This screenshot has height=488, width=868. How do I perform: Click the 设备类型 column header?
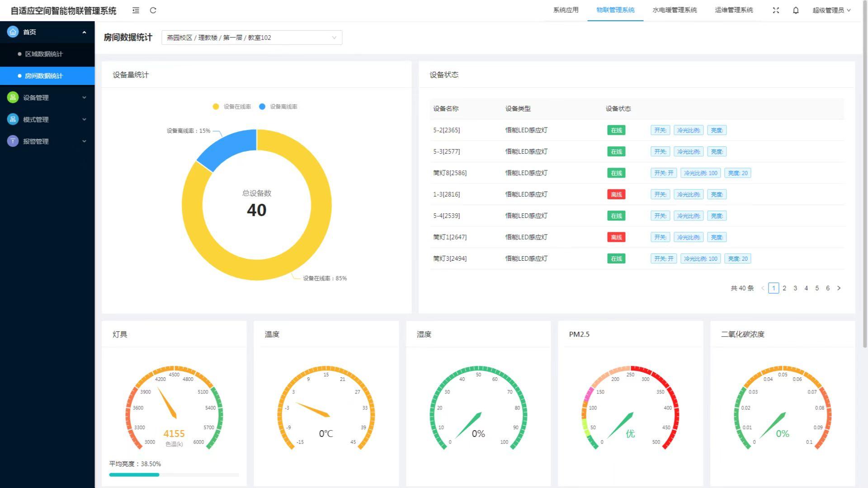[518, 109]
